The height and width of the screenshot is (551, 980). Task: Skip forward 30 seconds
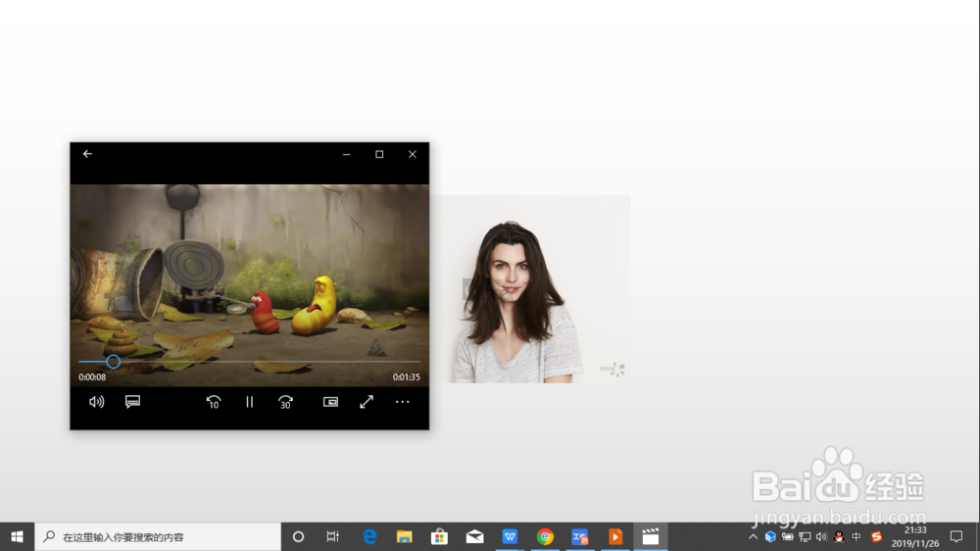click(x=285, y=402)
